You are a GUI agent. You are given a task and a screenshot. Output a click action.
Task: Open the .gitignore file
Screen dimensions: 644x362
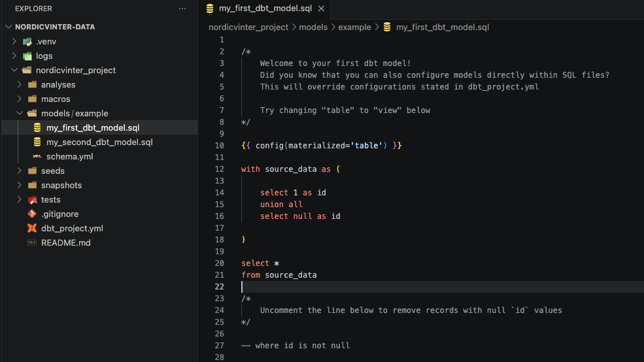click(59, 214)
